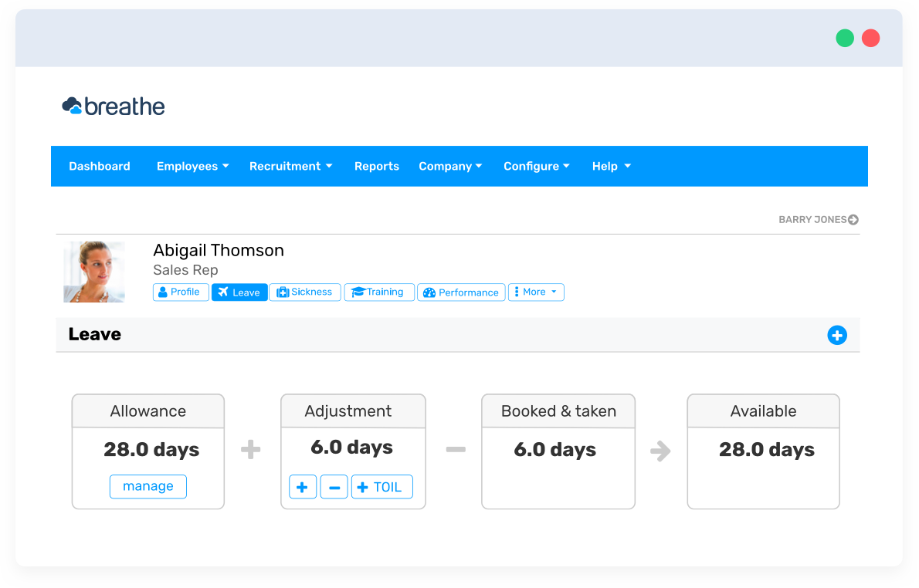Go to the Dashboard menu item

pyautogui.click(x=100, y=167)
